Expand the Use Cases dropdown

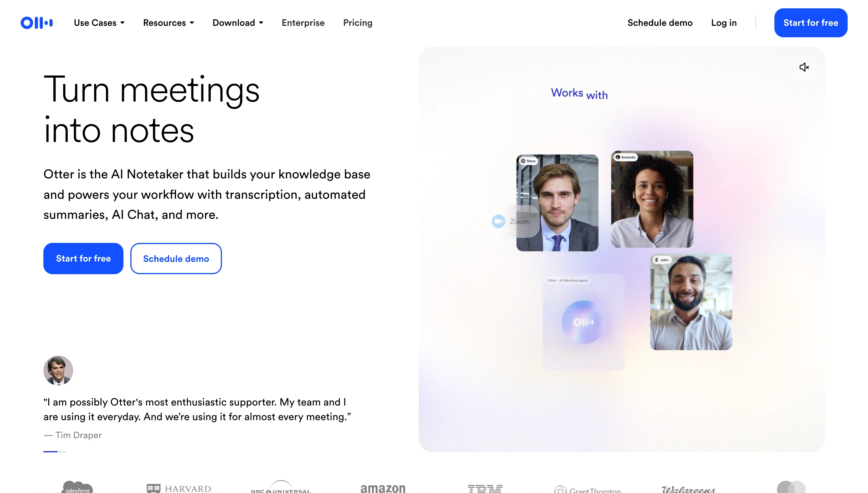click(99, 23)
